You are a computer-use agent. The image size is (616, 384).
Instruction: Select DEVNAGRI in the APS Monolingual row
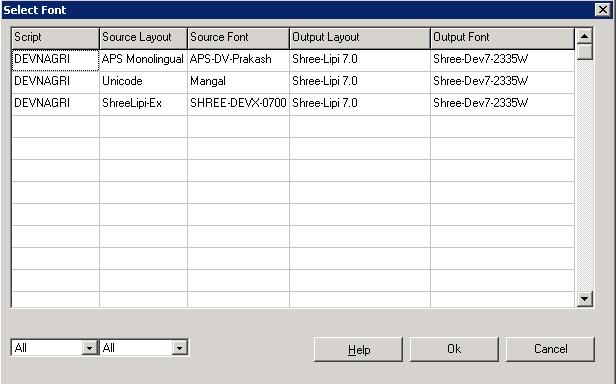55,60
